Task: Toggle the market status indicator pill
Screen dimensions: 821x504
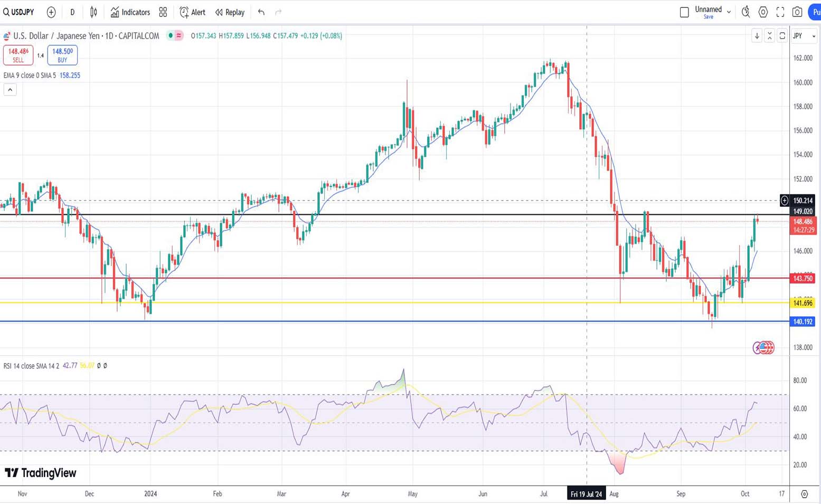Action: click(x=174, y=36)
